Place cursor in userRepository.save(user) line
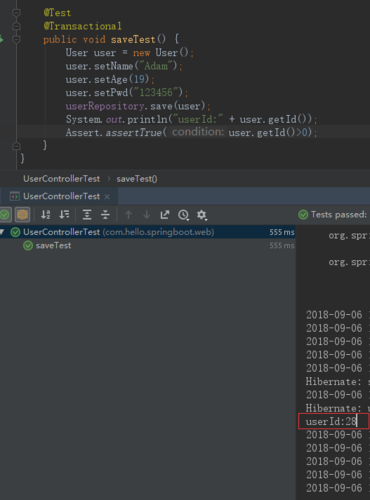Viewport: 370px width, 500px height. click(x=138, y=106)
